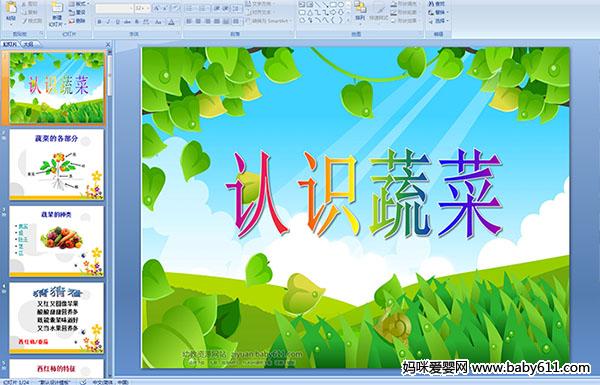Close the slide thumbnail pane

pos(108,44)
